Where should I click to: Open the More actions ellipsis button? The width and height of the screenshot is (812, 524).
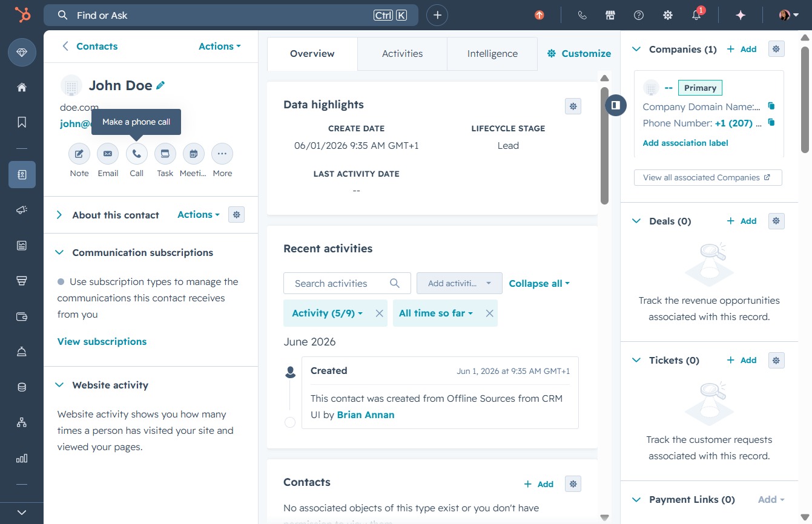point(222,154)
